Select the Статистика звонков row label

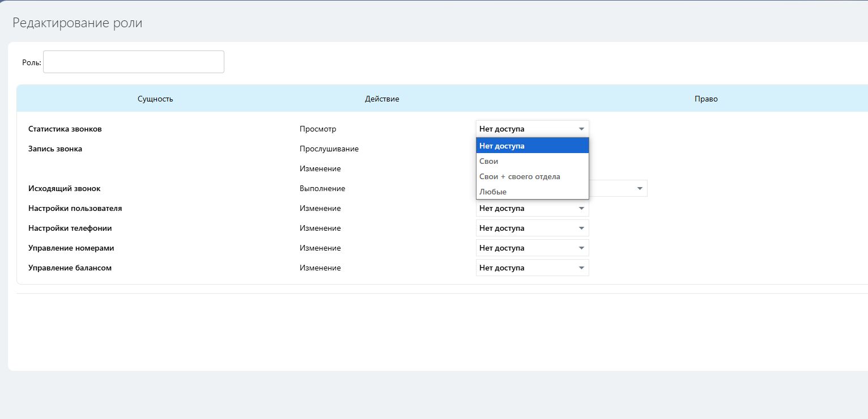pyautogui.click(x=65, y=129)
